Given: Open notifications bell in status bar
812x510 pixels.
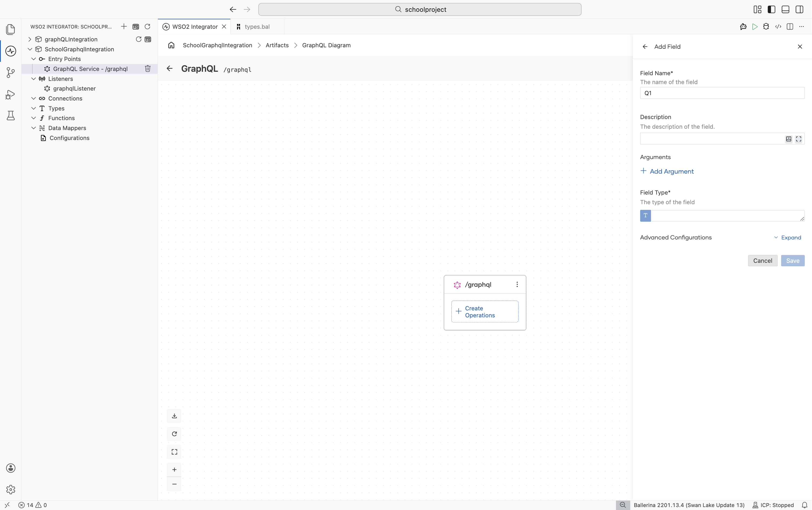Looking at the screenshot, I should pyautogui.click(x=804, y=505).
